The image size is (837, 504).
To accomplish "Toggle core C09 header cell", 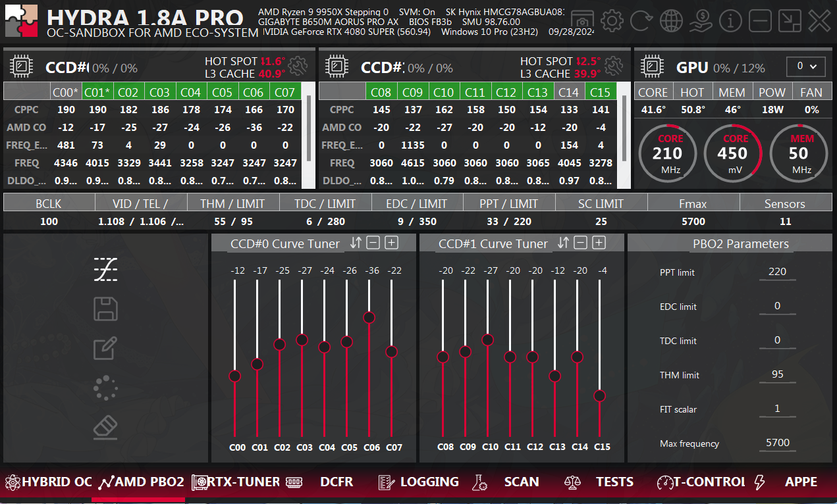I will click(412, 92).
